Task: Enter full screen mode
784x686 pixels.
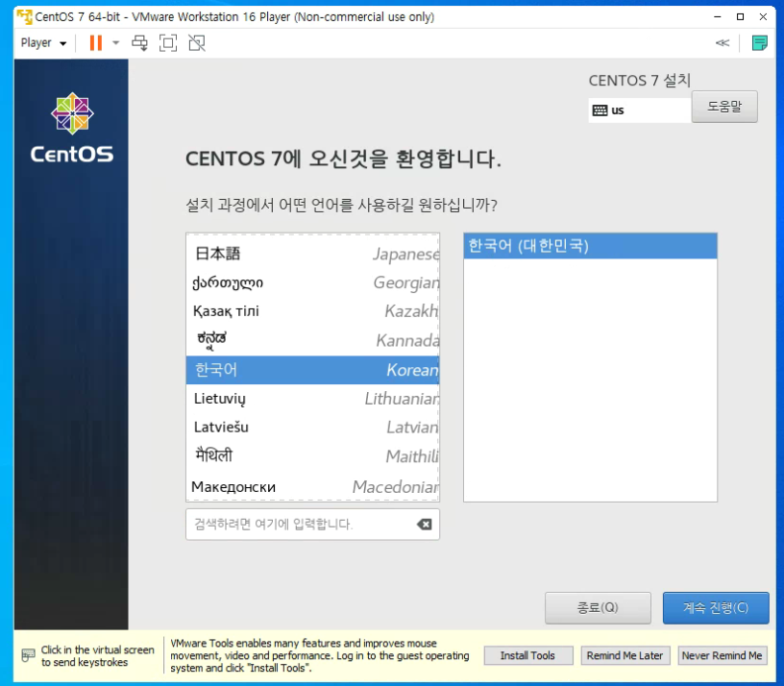Action: pos(168,43)
